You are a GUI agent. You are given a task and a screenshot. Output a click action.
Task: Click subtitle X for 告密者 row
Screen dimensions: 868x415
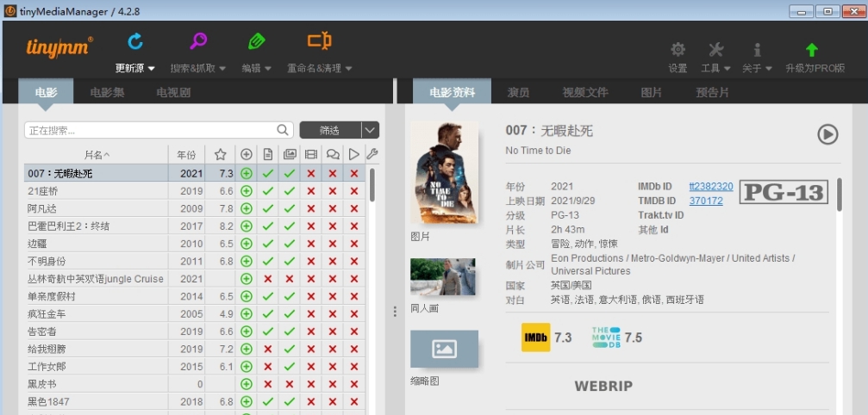coord(333,331)
